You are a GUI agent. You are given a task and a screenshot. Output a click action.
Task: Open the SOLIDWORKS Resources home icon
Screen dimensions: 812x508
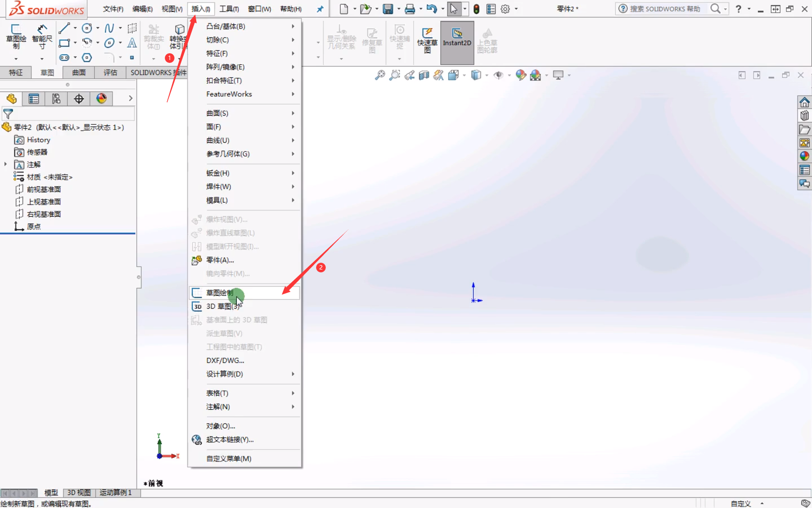[x=804, y=102]
